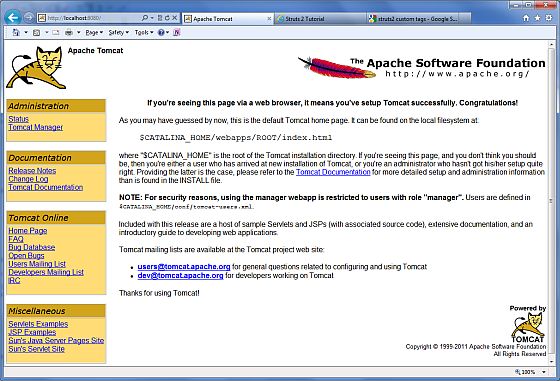Screen dimensions: 560x381
Task: Click the Read Mail icon in command bar
Action: point(55,33)
